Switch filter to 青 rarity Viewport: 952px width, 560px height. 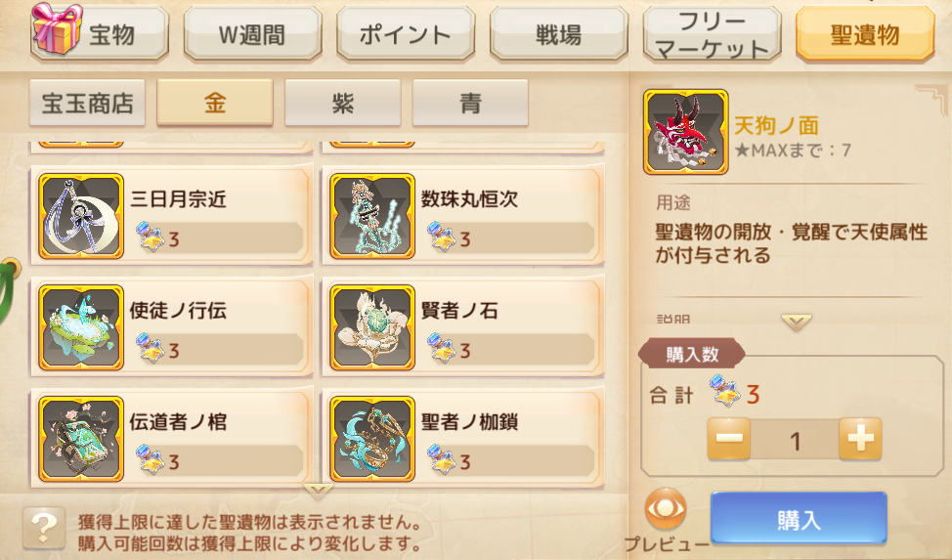[x=470, y=103]
